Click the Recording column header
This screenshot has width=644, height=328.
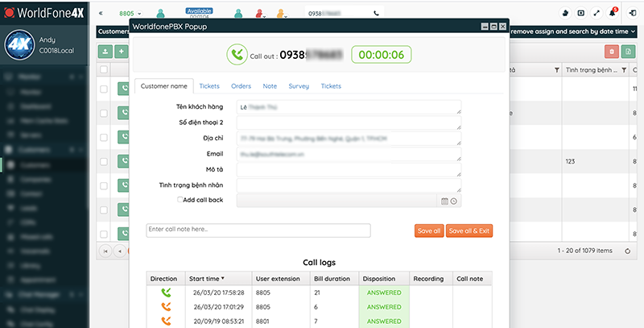click(x=431, y=278)
